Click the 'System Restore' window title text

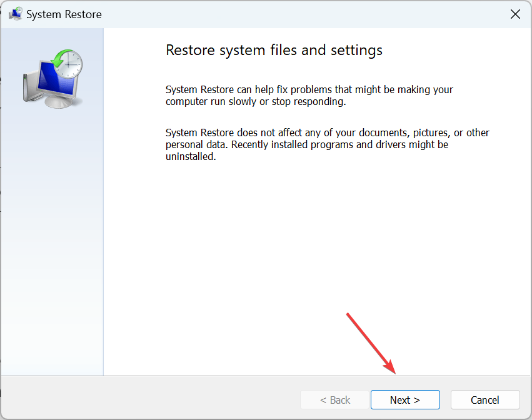(x=64, y=14)
